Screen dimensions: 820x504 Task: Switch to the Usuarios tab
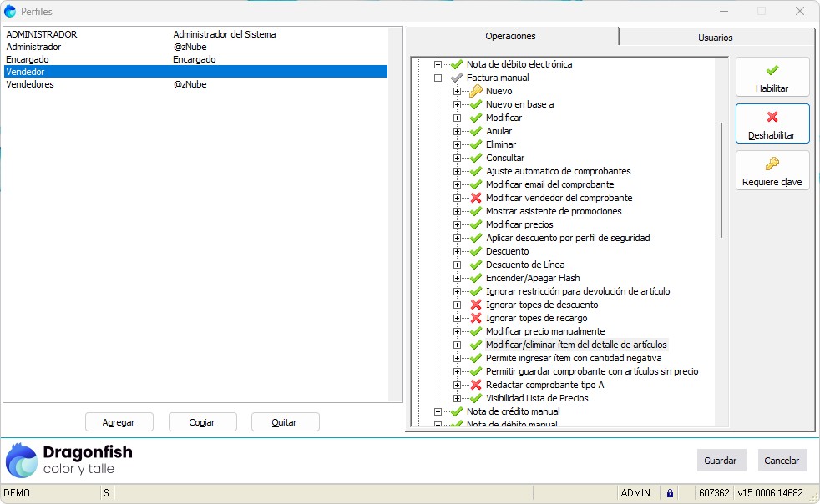(x=715, y=38)
